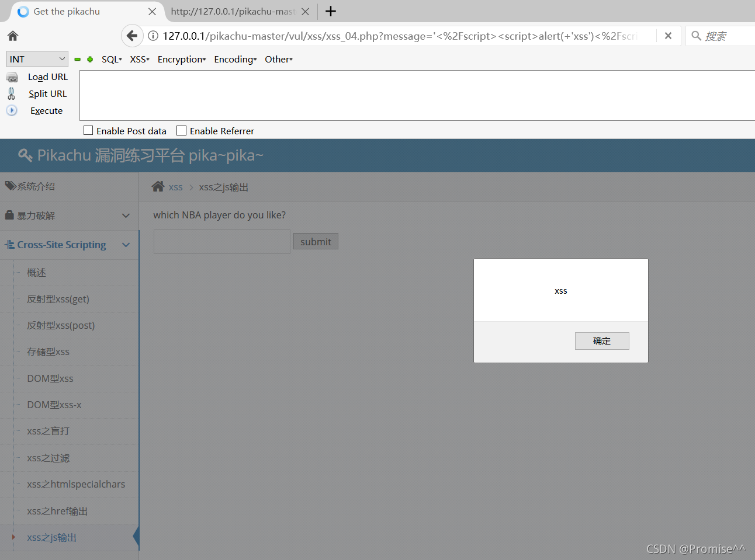Stop loading with the X button
755x560 pixels.
(x=668, y=36)
